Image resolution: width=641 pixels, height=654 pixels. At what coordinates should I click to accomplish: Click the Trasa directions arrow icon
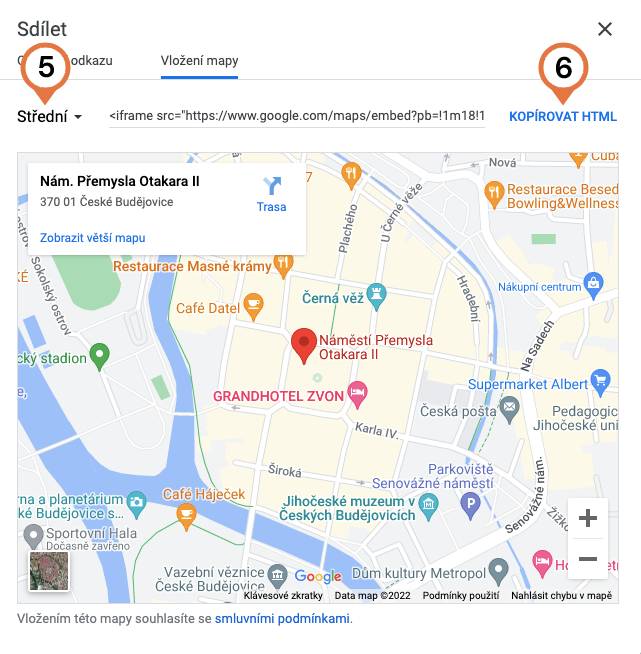click(x=272, y=186)
